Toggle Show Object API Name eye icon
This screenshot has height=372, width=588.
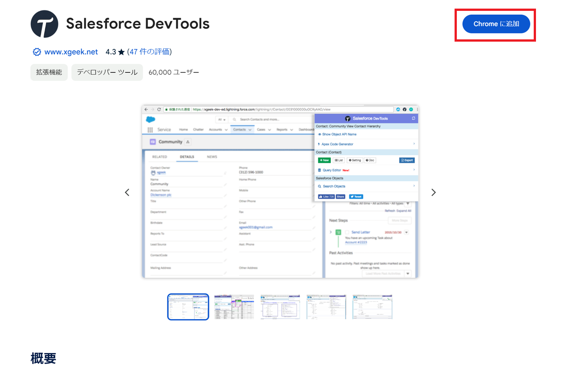pyautogui.click(x=319, y=134)
